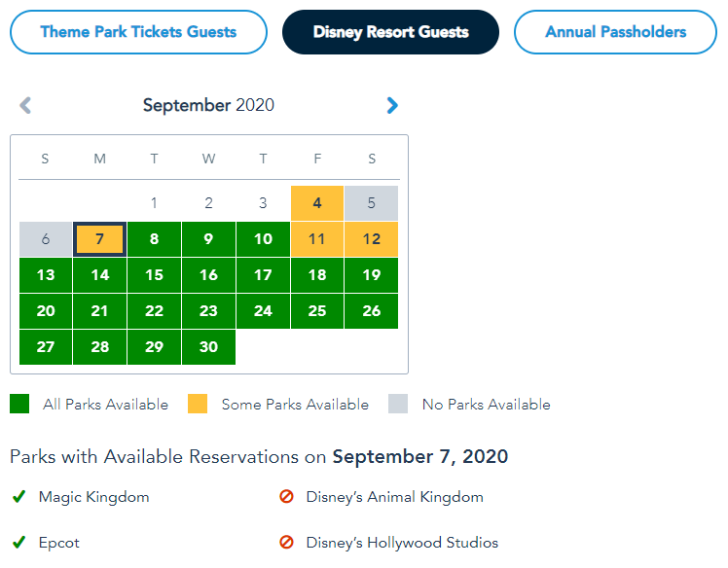The width and height of the screenshot is (728, 568).
Task: Select the Disney Resort Guests tab
Action: (390, 32)
